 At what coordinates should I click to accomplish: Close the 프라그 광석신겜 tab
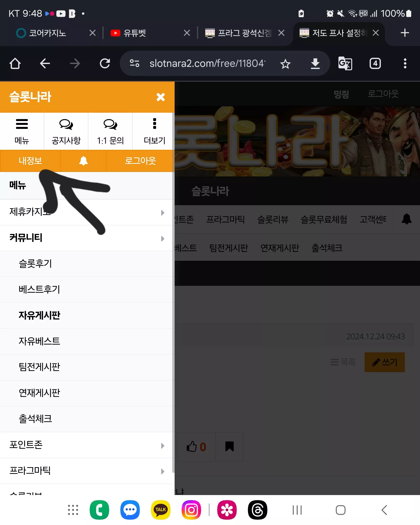coord(281,33)
